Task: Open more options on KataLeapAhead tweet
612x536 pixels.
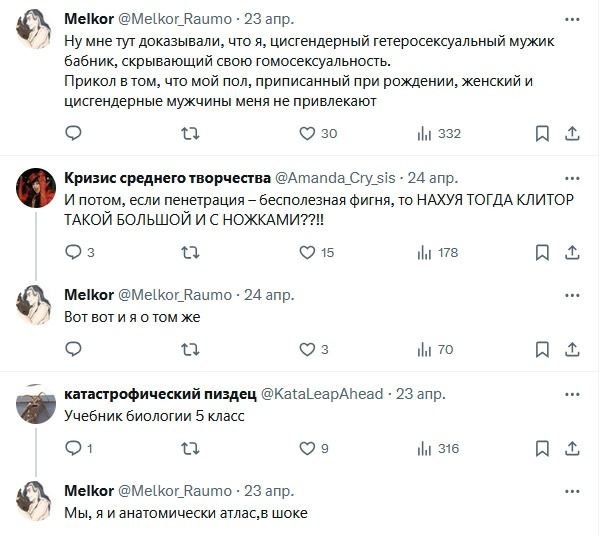Action: (x=570, y=393)
